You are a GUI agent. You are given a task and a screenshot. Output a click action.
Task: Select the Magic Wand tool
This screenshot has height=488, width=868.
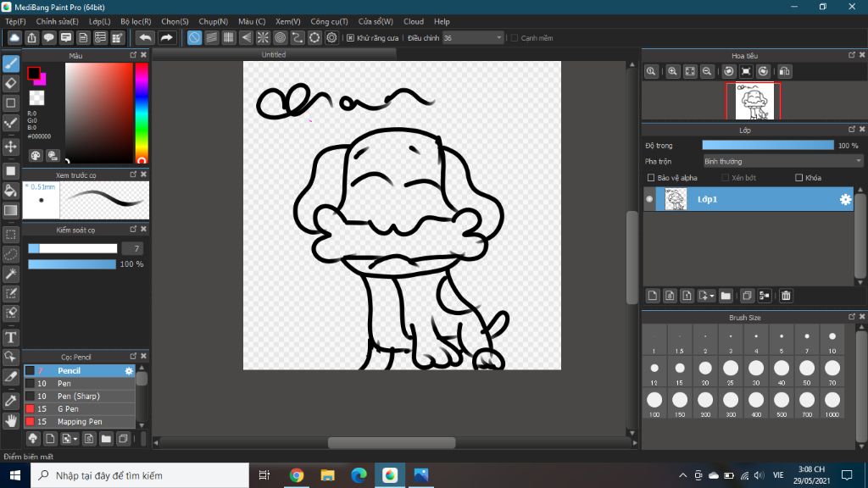pyautogui.click(x=11, y=274)
